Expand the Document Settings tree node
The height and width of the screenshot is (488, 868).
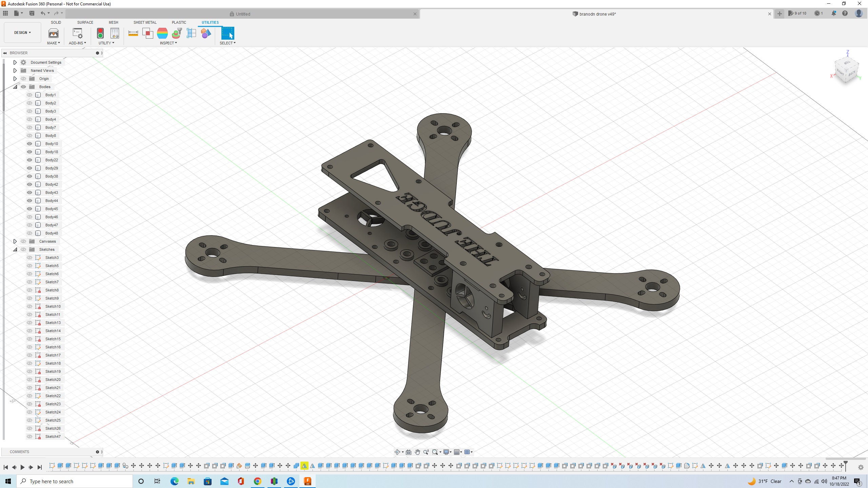(15, 62)
